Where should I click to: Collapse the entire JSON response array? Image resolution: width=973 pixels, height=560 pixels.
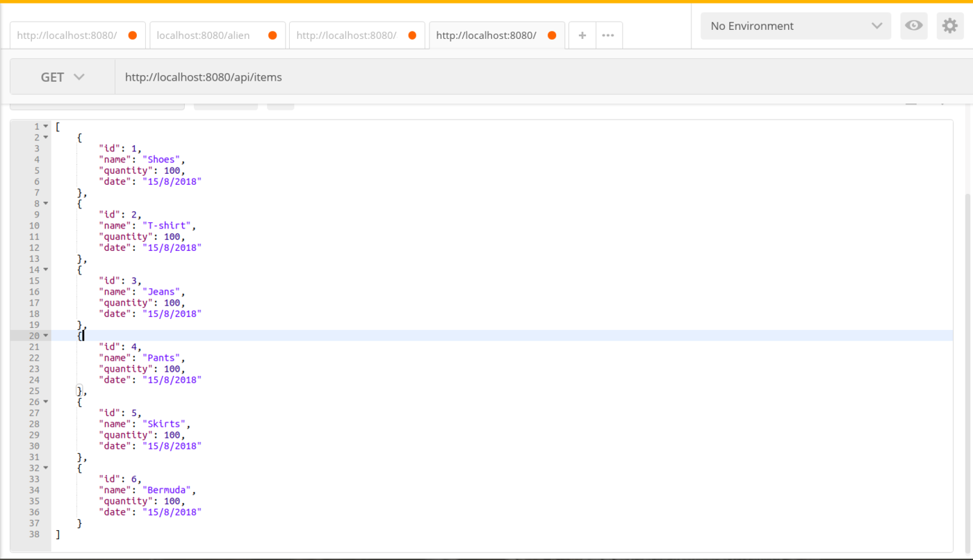(46, 126)
